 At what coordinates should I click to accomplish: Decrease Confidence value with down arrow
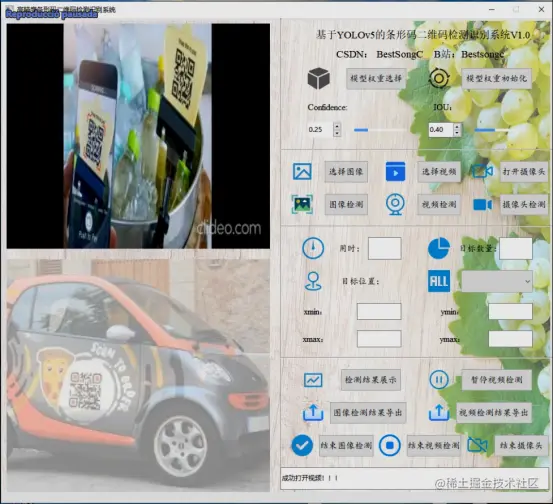337,133
